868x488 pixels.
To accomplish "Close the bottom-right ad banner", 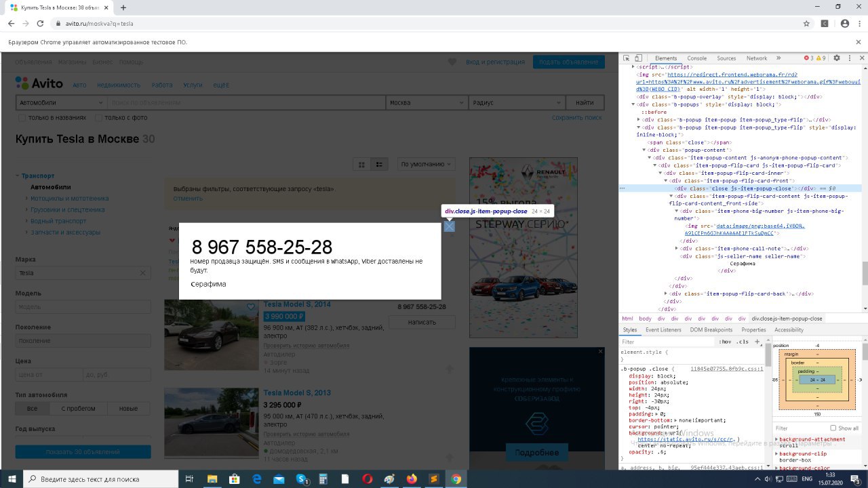I will 600,351.
